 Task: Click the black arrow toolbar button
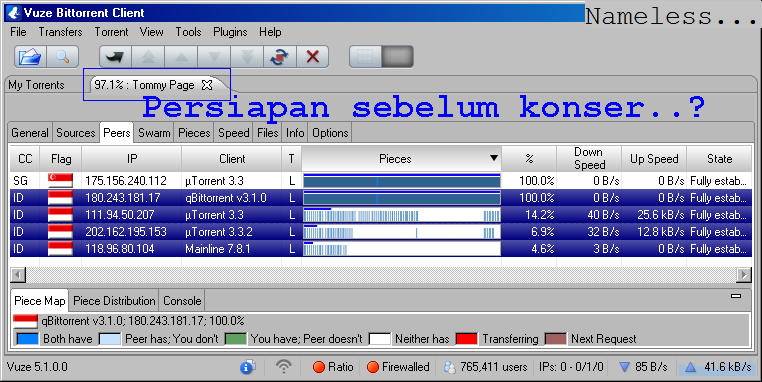pos(115,57)
